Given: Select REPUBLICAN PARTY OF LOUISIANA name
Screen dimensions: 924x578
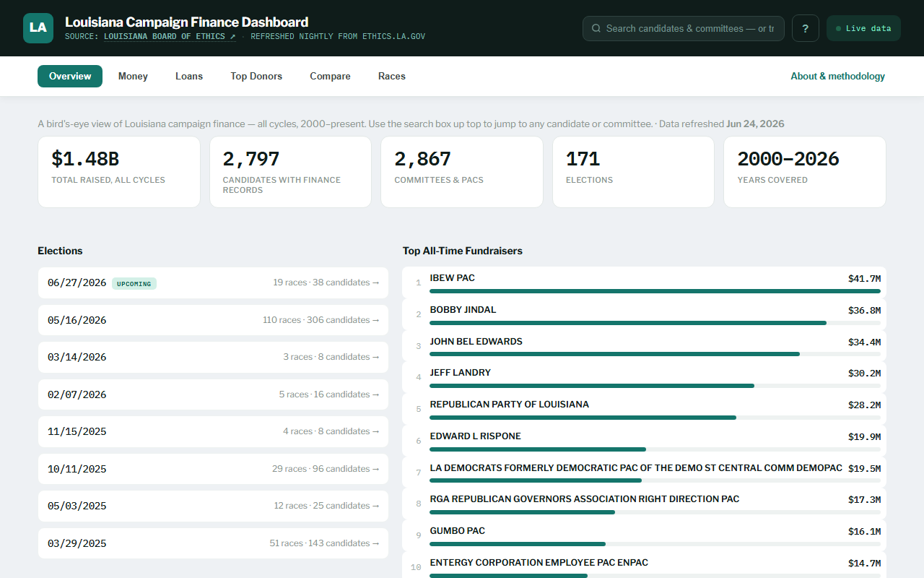Looking at the screenshot, I should 510,405.
